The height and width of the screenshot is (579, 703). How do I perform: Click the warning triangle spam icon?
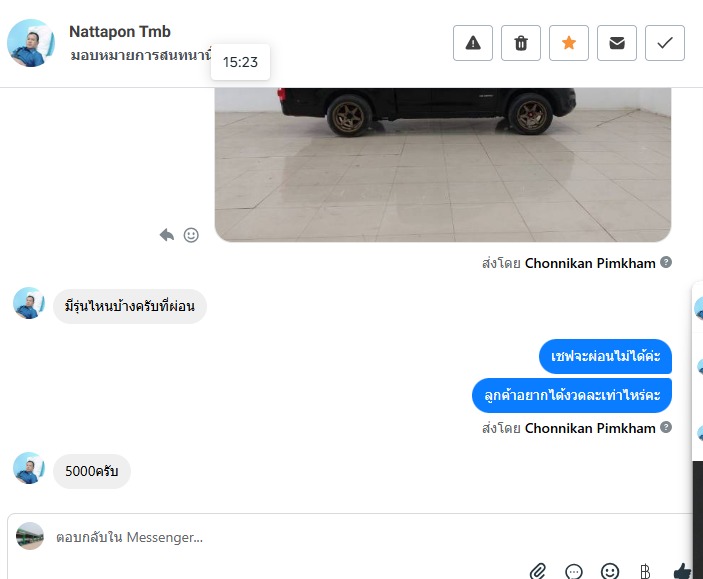pos(473,43)
